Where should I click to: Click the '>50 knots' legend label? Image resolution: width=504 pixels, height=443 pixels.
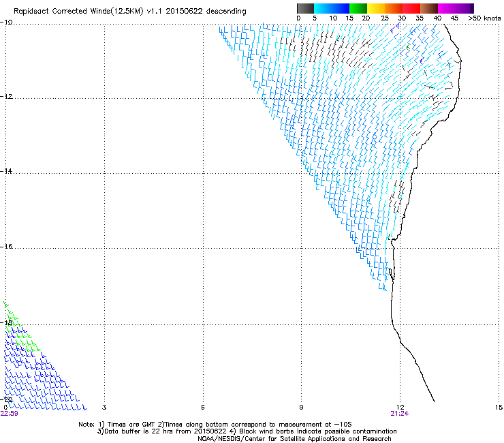484,18
